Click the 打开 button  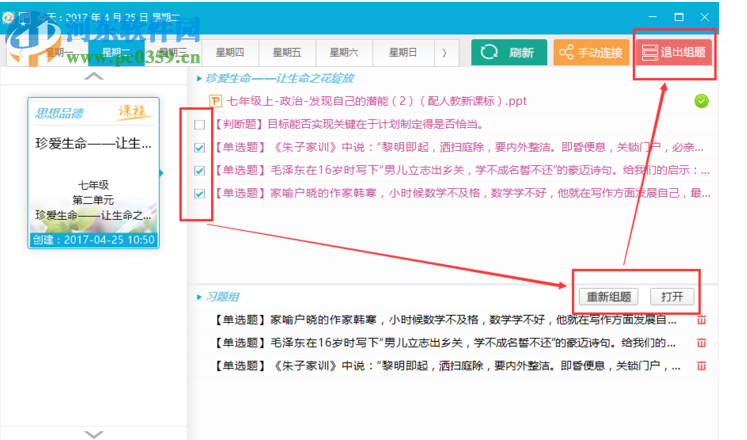672,297
